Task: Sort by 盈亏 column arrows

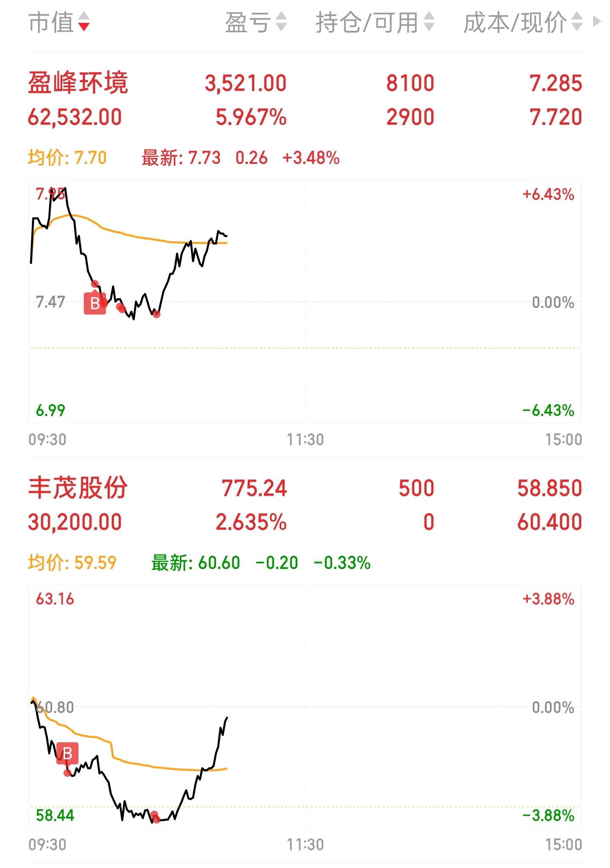Action: click(281, 22)
